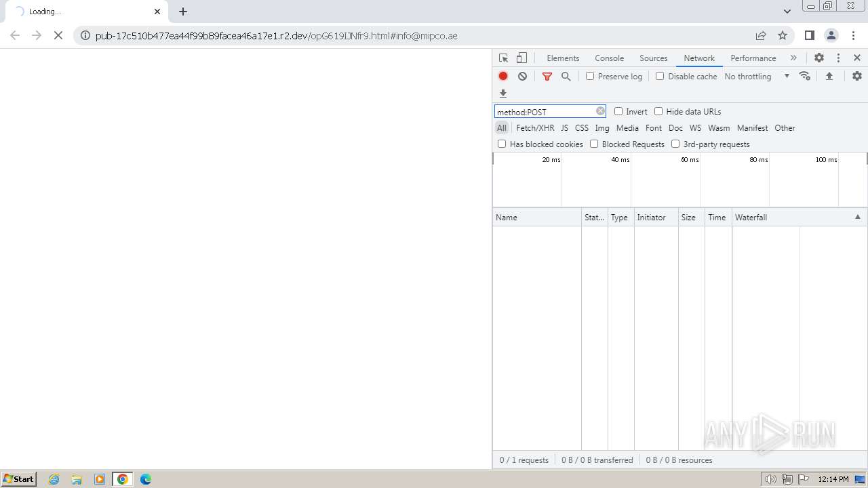Select the Network tab
This screenshot has height=488, width=868.
coord(699,58)
